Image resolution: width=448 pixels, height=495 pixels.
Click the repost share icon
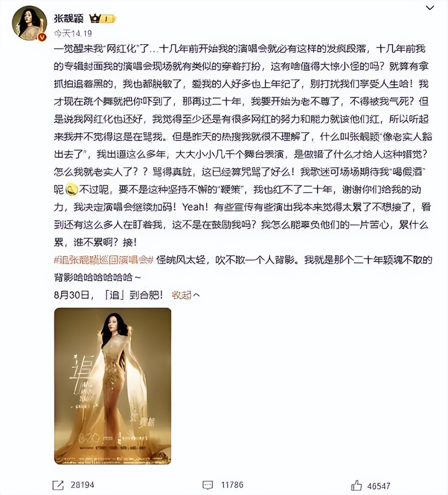coord(58,485)
